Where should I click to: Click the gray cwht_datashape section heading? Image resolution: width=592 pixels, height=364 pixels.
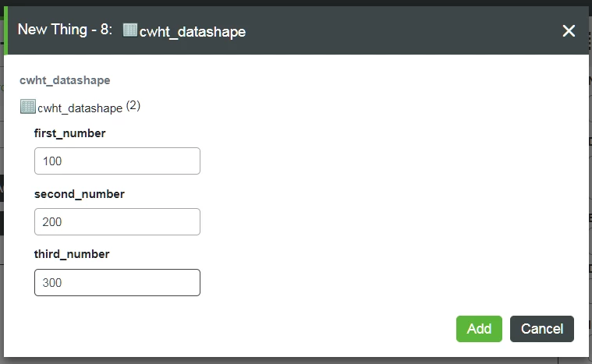tap(65, 80)
